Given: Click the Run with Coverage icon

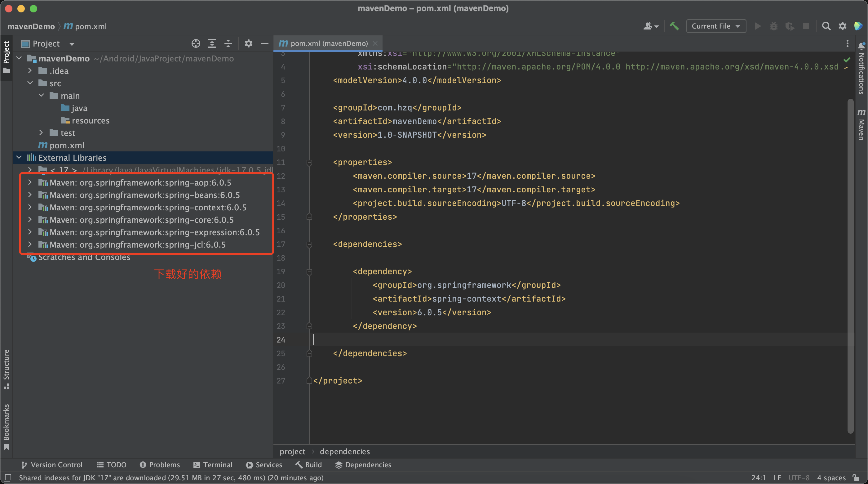Looking at the screenshot, I should coord(790,26).
